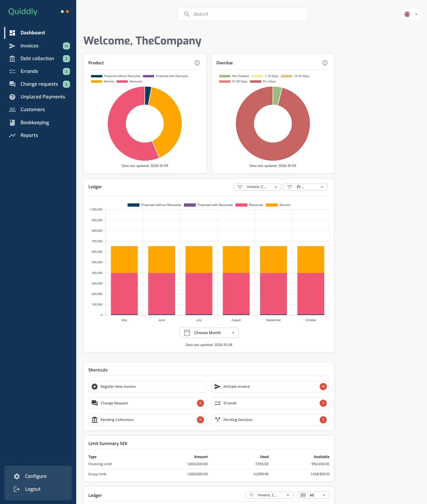Click the Invoices paper-plane icon in sidebar

[x=12, y=46]
